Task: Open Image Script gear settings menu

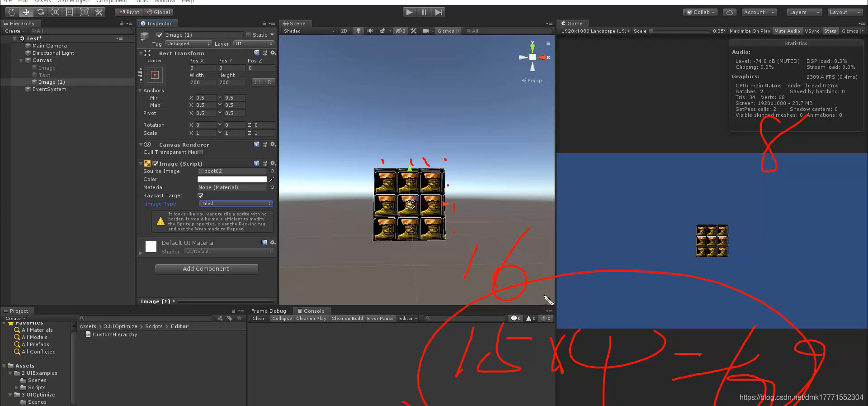Action: tap(273, 163)
